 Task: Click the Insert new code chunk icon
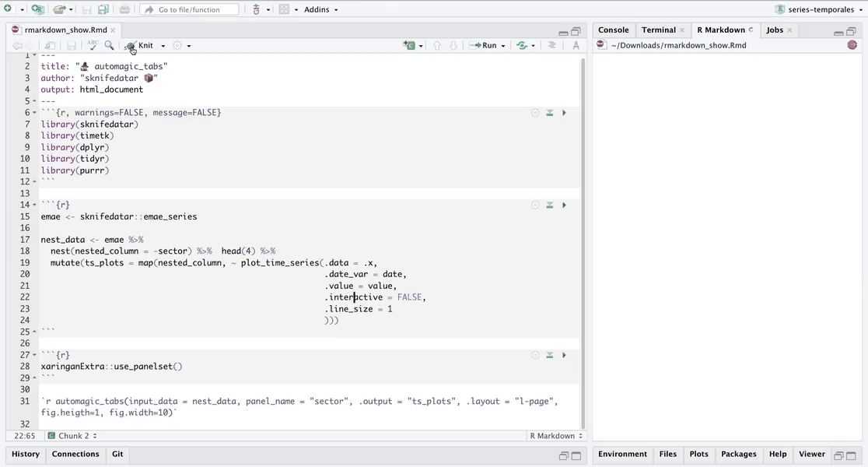tap(409, 46)
